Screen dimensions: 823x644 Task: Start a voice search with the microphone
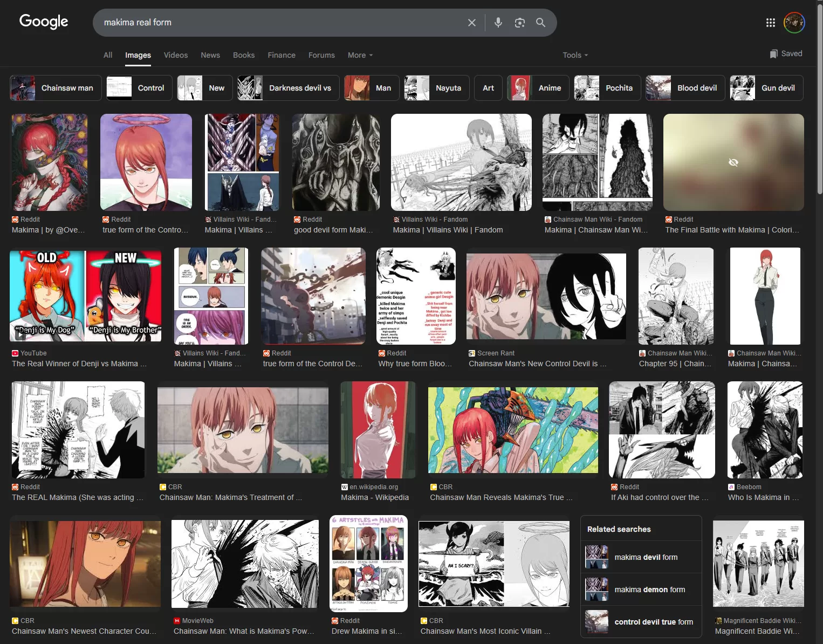[498, 23]
